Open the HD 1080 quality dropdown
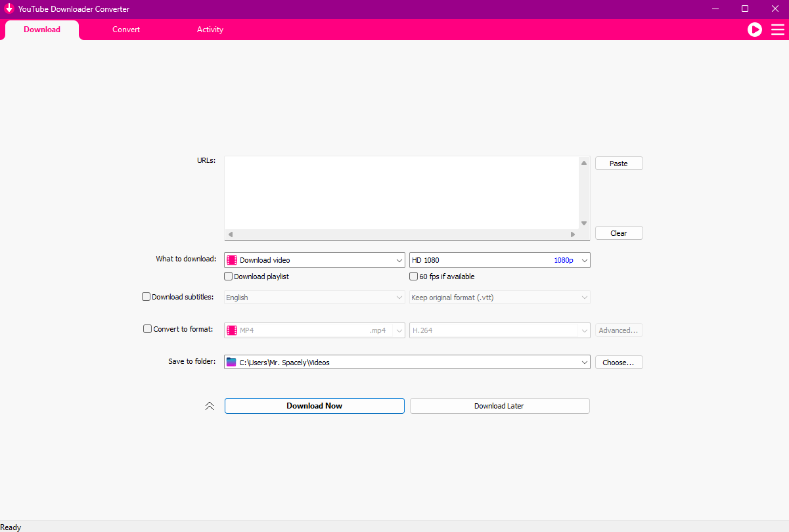Screen dimensions: 789x532 (500, 260)
